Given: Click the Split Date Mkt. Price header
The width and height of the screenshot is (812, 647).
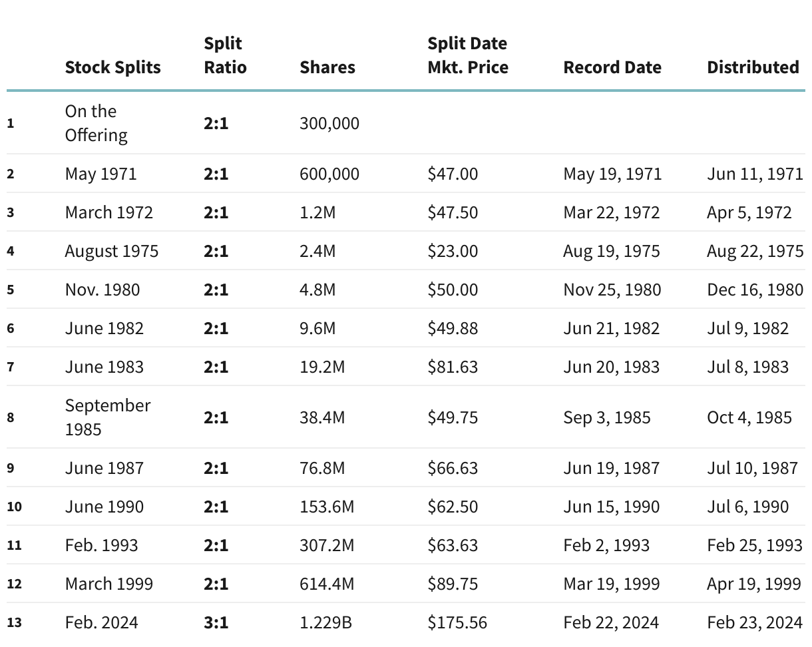Looking at the screenshot, I should pyautogui.click(x=467, y=55).
